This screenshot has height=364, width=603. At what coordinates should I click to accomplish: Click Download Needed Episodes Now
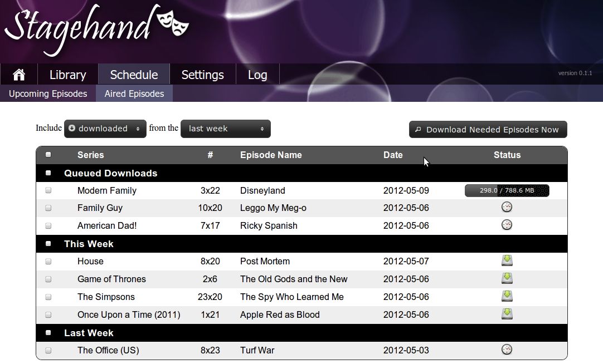tap(488, 129)
